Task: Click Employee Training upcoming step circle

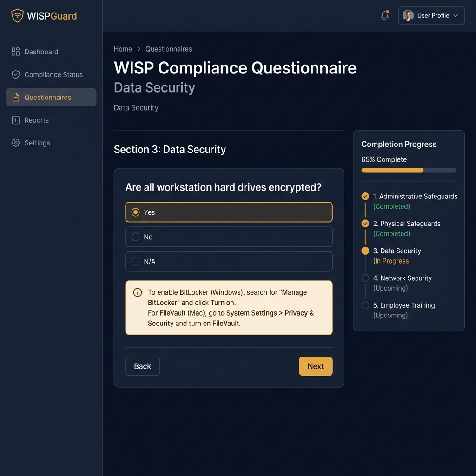Action: [365, 305]
